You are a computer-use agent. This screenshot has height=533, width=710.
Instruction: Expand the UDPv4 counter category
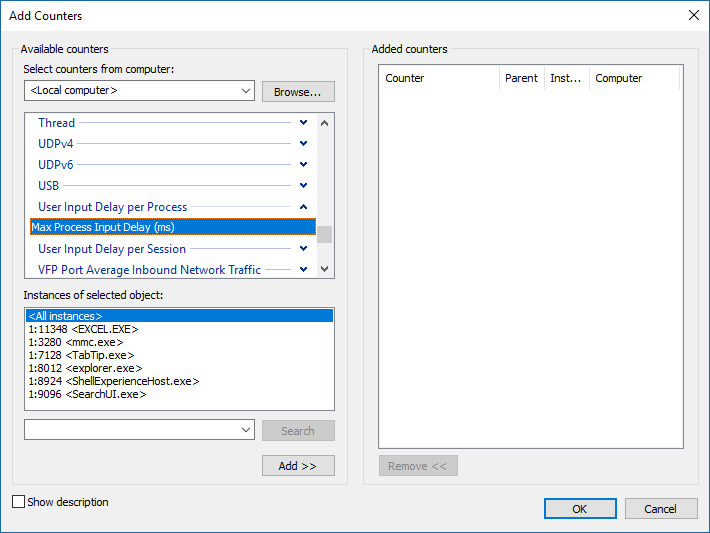tap(303, 144)
